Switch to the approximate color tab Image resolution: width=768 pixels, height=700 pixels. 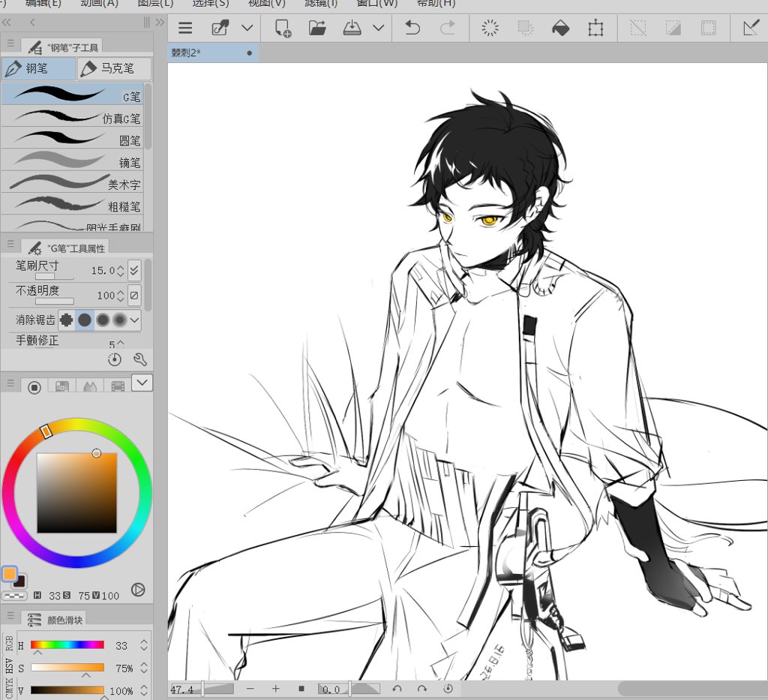tap(118, 387)
